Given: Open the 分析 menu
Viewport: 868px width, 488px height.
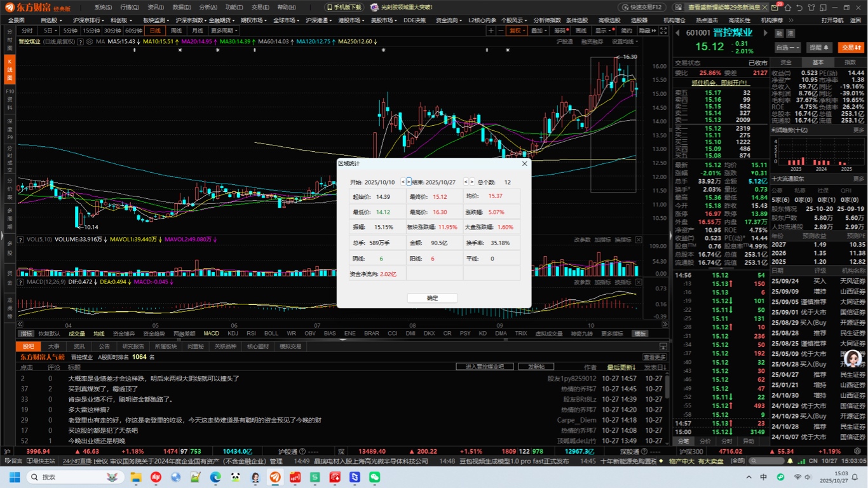Looking at the screenshot, I should (x=208, y=7).
